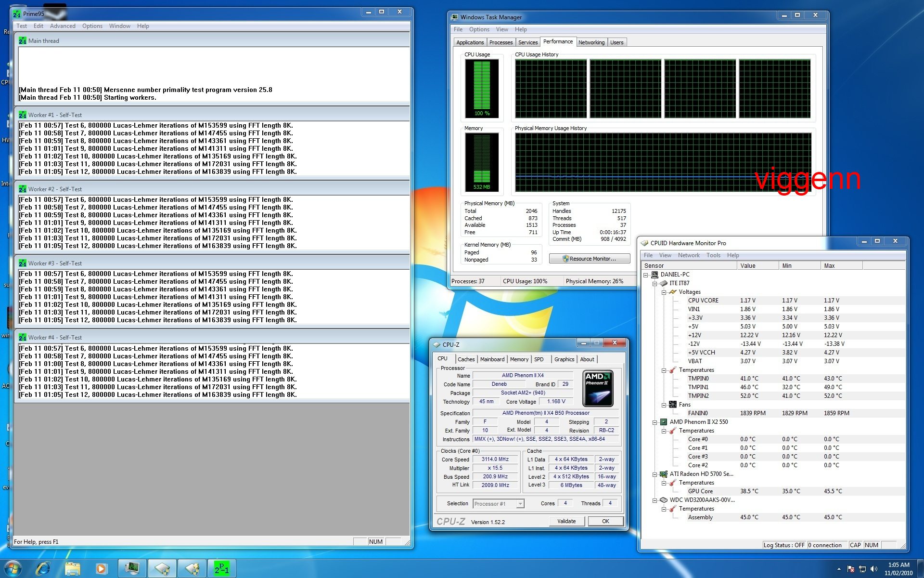The height and width of the screenshot is (578, 924).
Task: Open HWMonitor Tools menu
Action: click(713, 255)
